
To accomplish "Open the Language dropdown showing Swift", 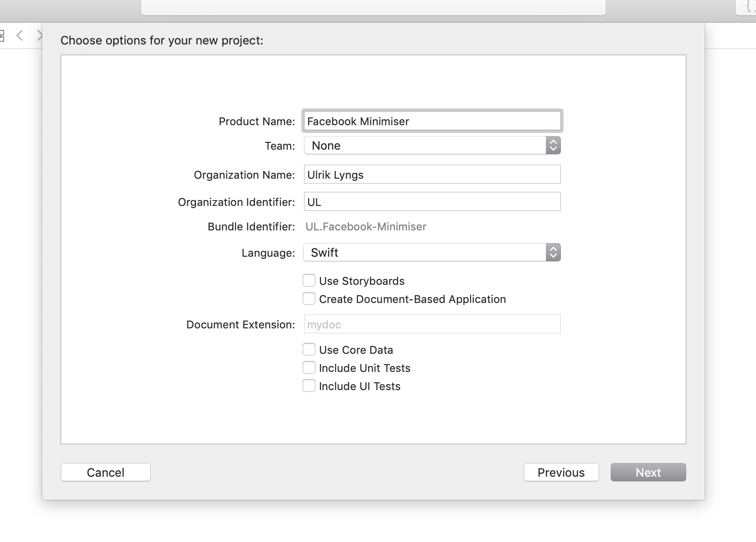I will pyautogui.click(x=432, y=253).
